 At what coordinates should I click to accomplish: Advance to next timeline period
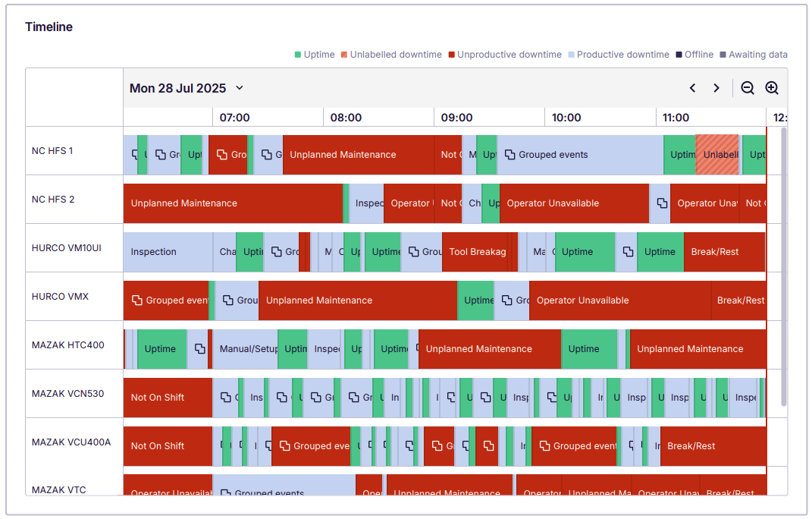click(x=716, y=88)
